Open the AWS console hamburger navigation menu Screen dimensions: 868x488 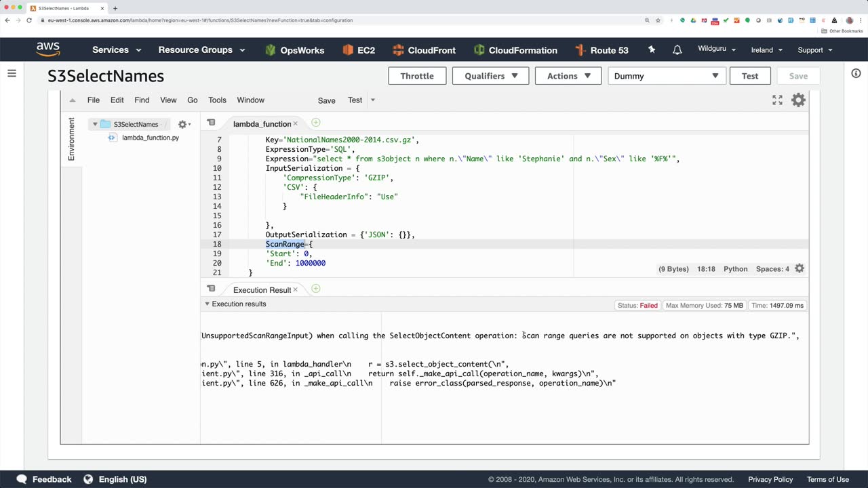[12, 73]
